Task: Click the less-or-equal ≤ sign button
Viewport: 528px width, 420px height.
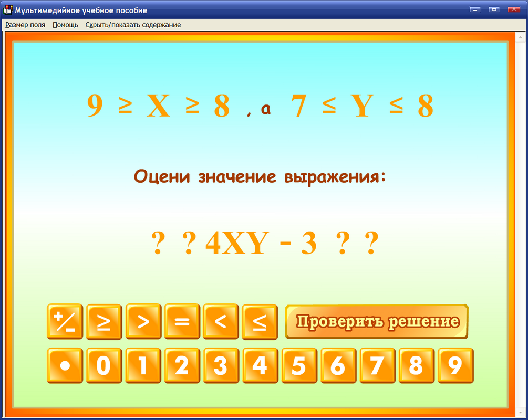Action: tap(261, 322)
